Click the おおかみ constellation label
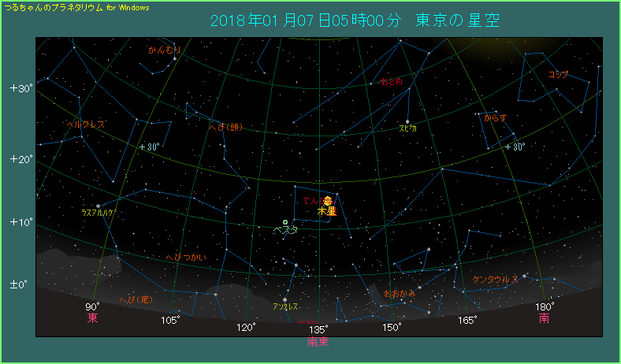Screen dimensions: 621x364 [x=399, y=293]
